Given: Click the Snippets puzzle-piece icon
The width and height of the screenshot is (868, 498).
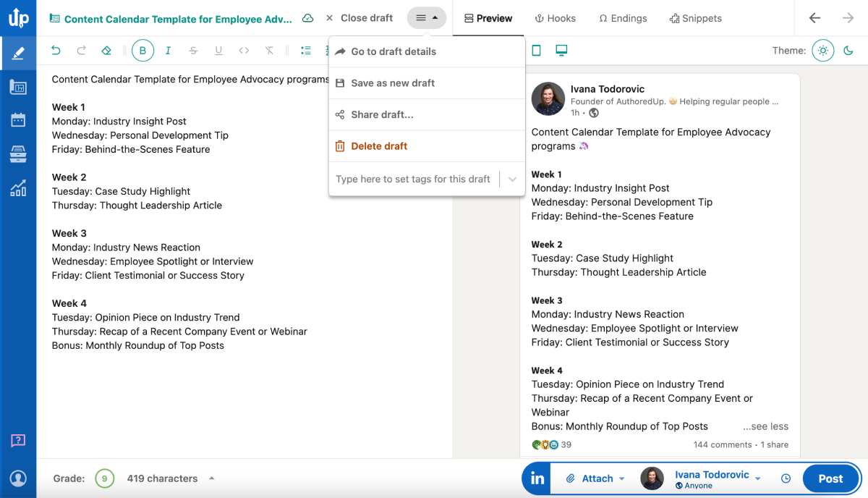Looking at the screenshot, I should click(674, 18).
